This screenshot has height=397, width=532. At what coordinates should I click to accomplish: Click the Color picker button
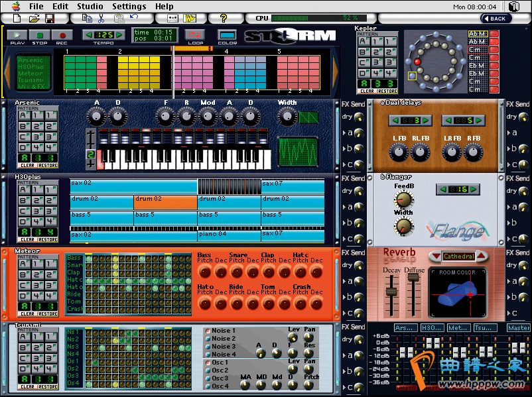227,35
